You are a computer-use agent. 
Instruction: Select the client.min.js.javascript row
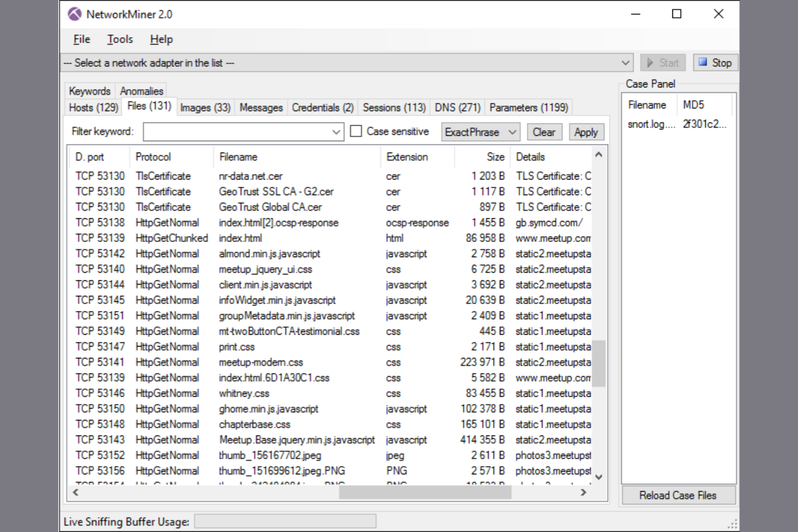coord(330,285)
